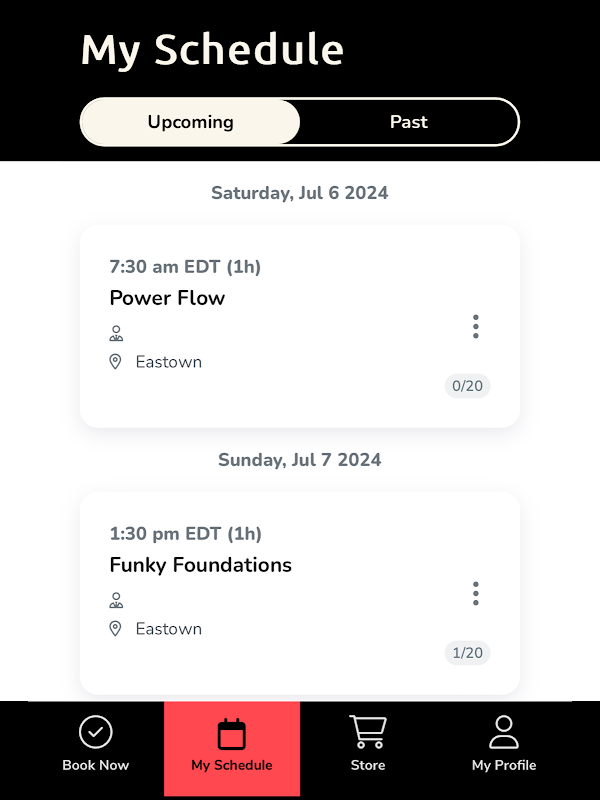The image size is (600, 800).
Task: Open the My Profile person icon
Action: tap(504, 732)
